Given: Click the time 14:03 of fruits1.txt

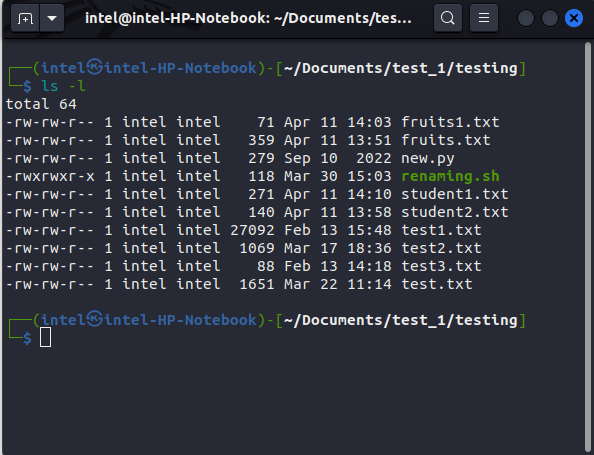Looking at the screenshot, I should 369,122.
